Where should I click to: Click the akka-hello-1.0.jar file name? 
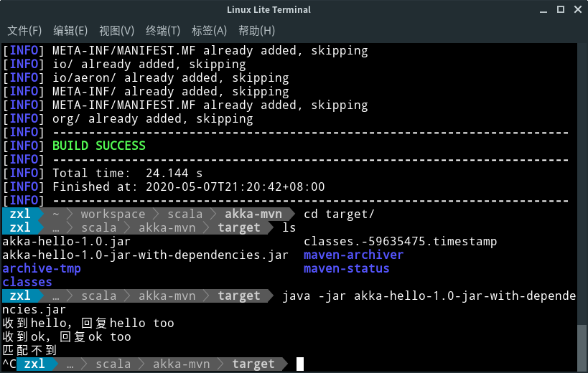click(x=66, y=242)
